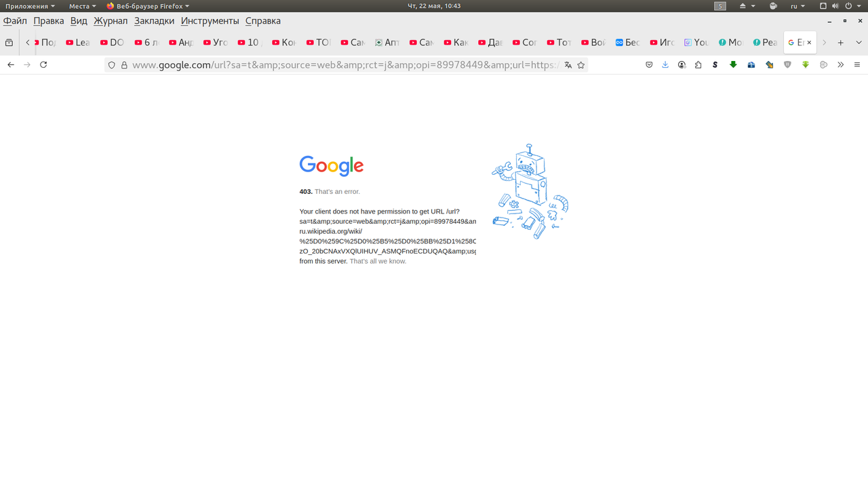Open the ru keyboard layout dropdown

(x=798, y=6)
